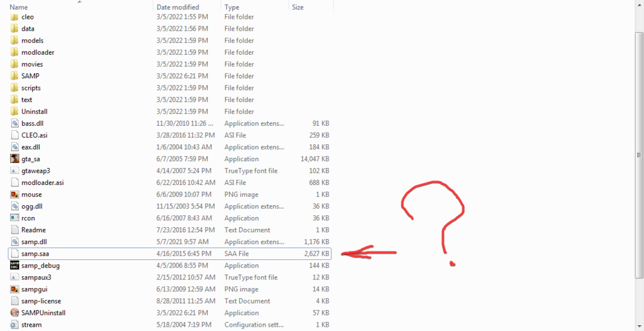644x331 pixels.
Task: Click the 'samp-license' file name
Action: [x=41, y=301]
